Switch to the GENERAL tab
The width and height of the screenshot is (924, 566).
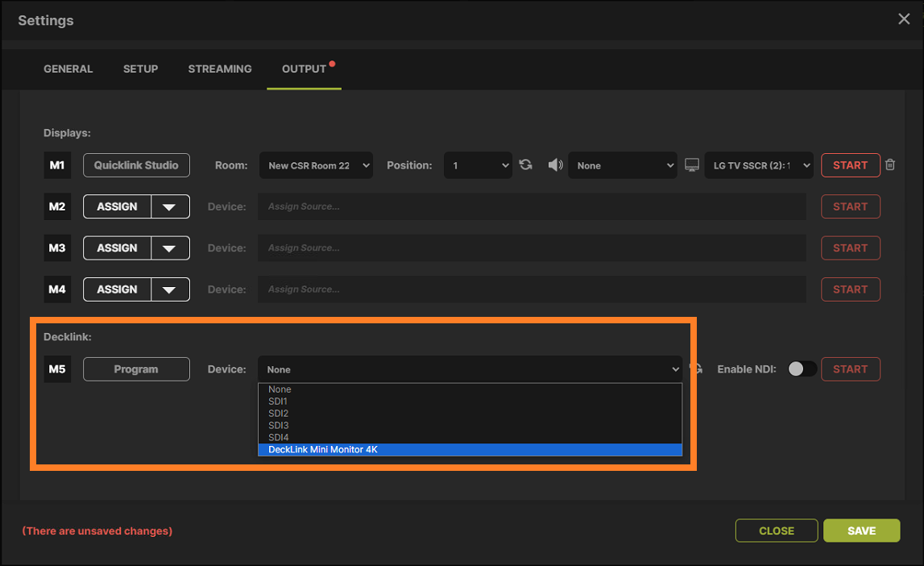[x=68, y=69]
